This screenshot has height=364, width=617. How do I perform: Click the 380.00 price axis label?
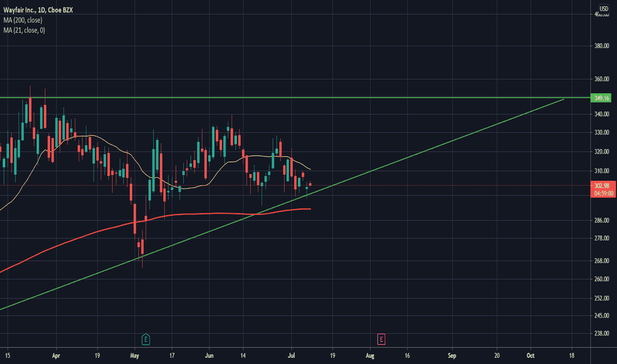pyautogui.click(x=602, y=46)
